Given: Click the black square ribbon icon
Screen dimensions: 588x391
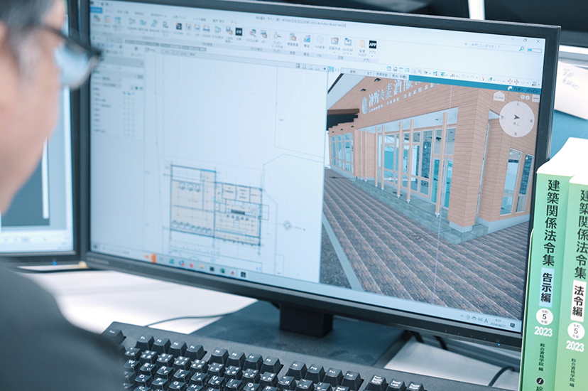Looking at the screenshot, I should [x=239, y=31].
